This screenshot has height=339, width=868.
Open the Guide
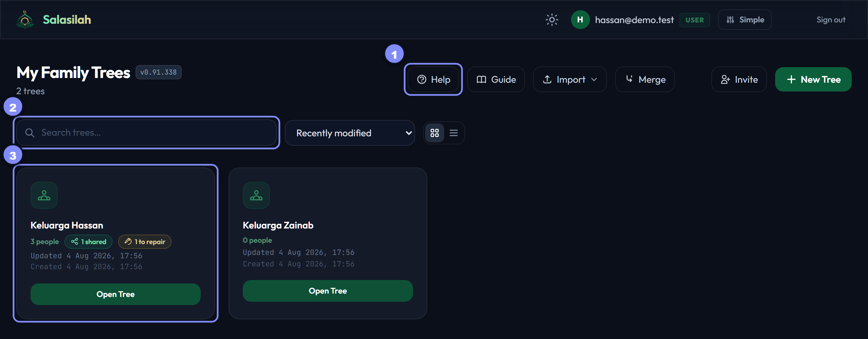tap(496, 79)
